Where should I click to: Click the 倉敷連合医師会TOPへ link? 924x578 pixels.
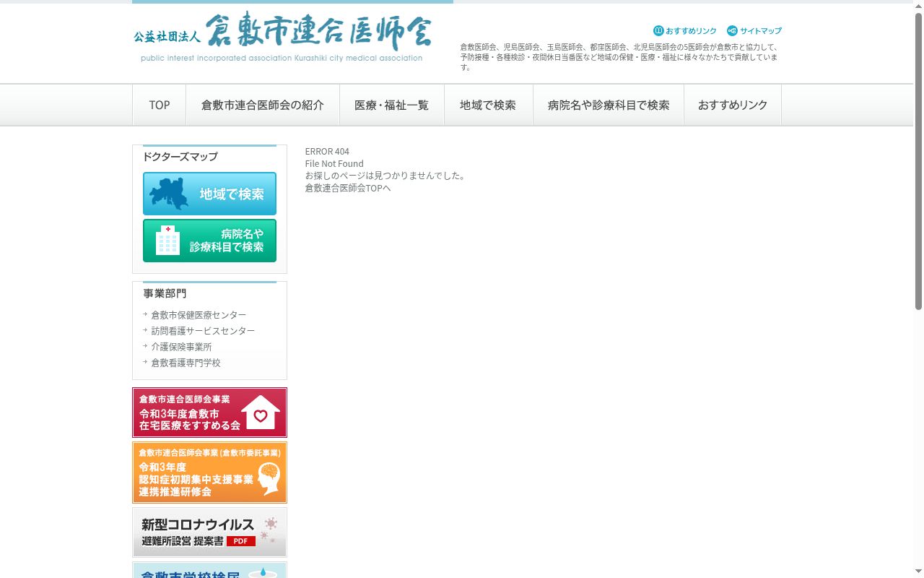pyautogui.click(x=348, y=188)
